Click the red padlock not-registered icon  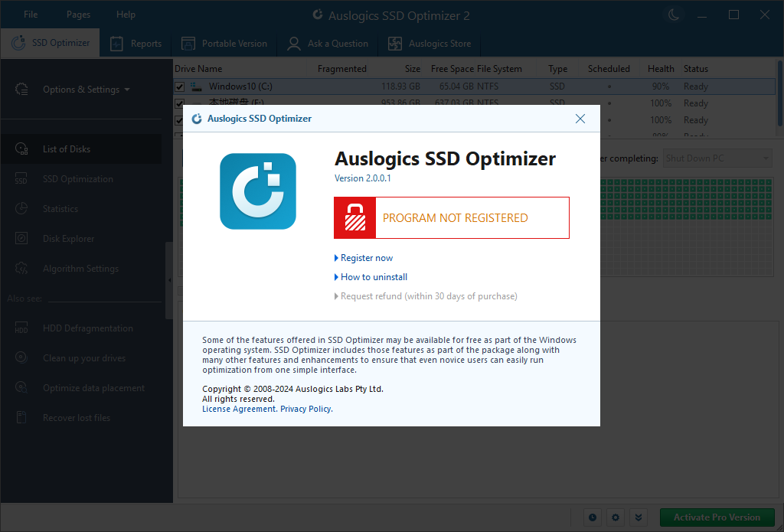coord(355,217)
